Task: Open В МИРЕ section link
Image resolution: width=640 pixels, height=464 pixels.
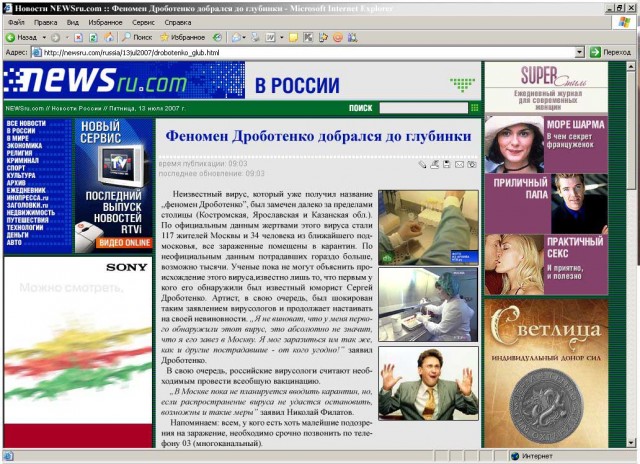Action: click(18, 138)
